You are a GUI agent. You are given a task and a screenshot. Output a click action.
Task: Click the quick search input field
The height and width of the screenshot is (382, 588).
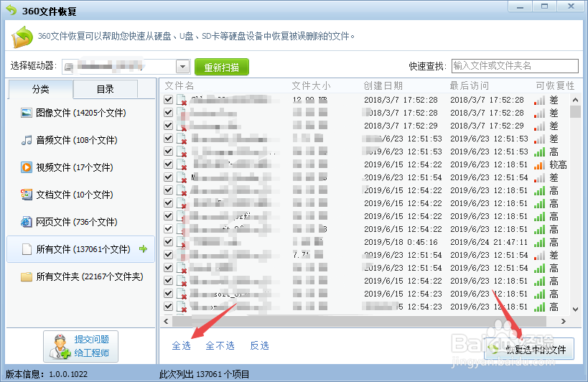tap(515, 66)
